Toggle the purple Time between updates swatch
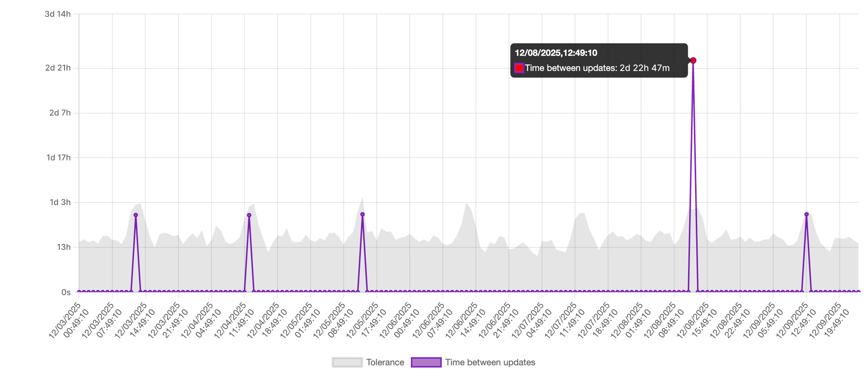The image size is (868, 380). tap(426, 362)
